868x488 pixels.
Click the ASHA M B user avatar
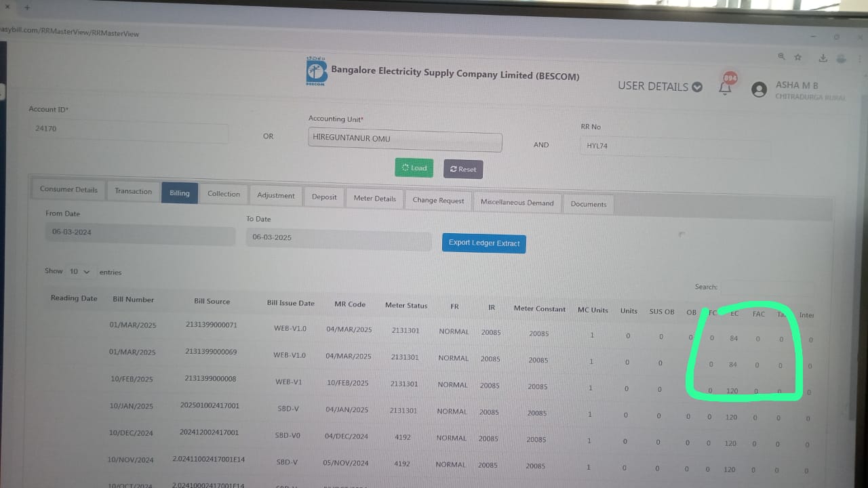pos(759,89)
